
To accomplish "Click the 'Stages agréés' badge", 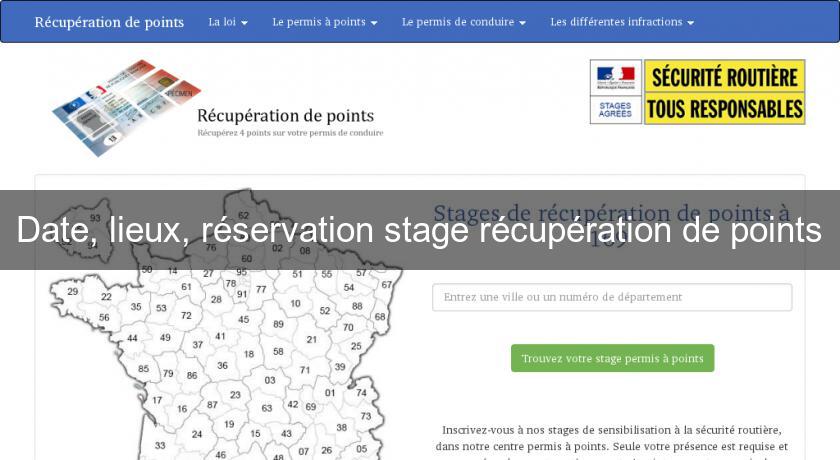I will [x=616, y=110].
